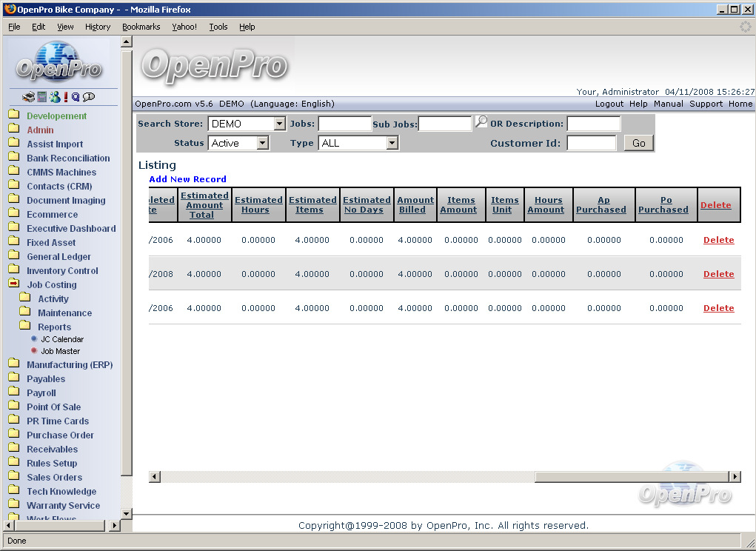This screenshot has width=756, height=551.
Task: Click Add New Record link
Action: coord(187,179)
